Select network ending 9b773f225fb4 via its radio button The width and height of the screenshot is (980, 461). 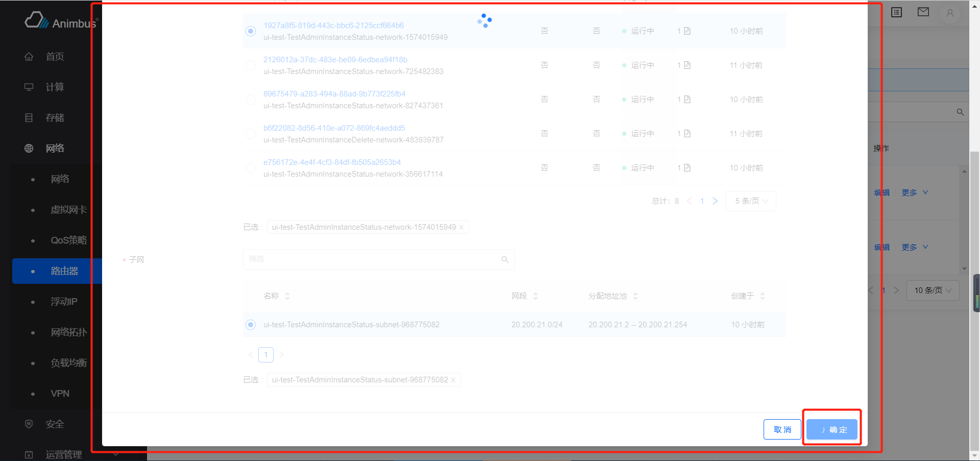pos(251,100)
